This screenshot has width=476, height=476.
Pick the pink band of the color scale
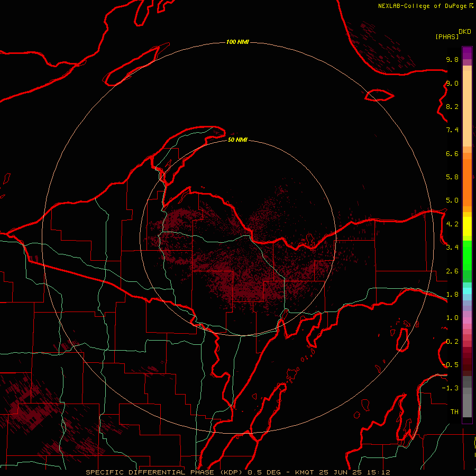click(x=467, y=321)
